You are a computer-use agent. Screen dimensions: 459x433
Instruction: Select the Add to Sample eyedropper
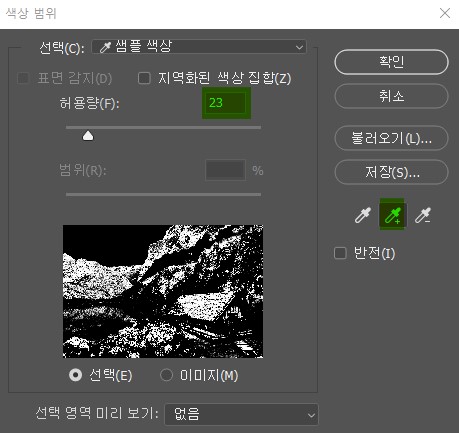coord(392,215)
